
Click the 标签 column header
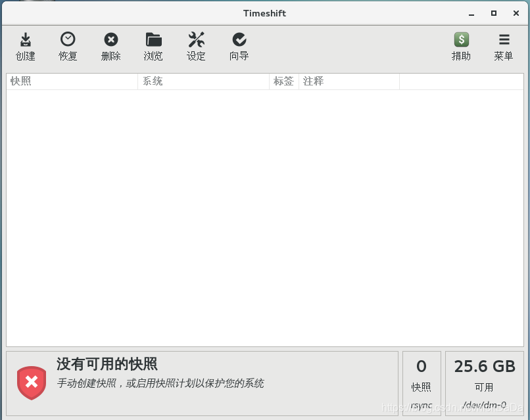click(x=284, y=81)
